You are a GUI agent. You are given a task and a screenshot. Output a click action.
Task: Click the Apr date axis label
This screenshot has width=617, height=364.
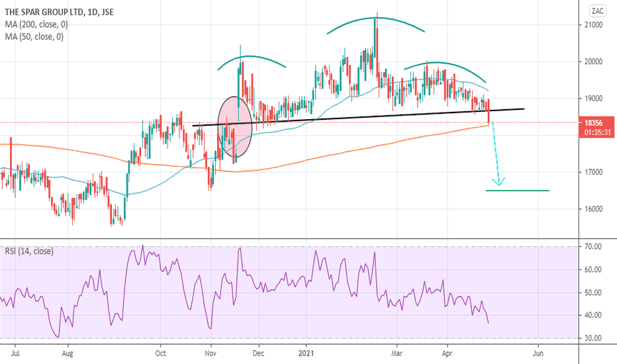(447, 353)
